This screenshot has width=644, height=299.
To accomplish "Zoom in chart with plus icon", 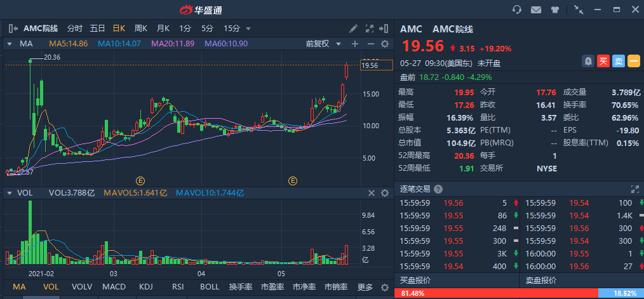I will point(355,44).
